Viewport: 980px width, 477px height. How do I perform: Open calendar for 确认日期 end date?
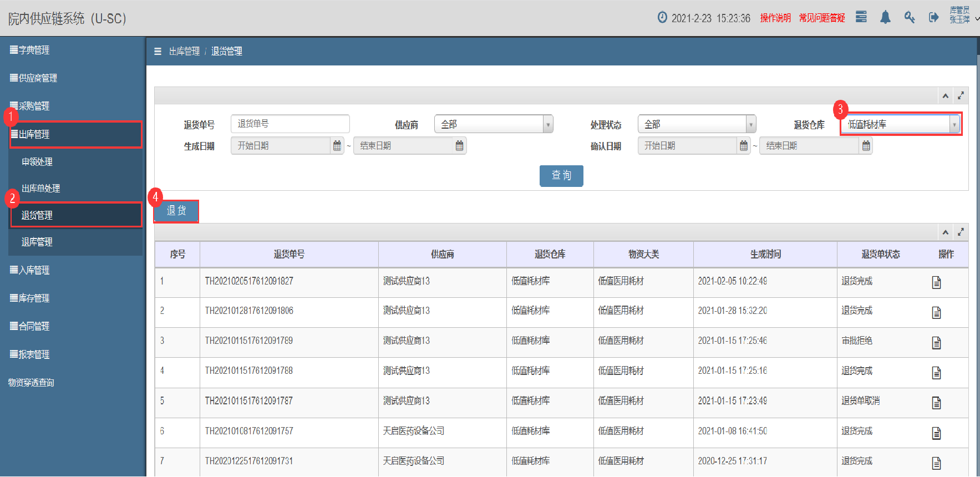866,145
